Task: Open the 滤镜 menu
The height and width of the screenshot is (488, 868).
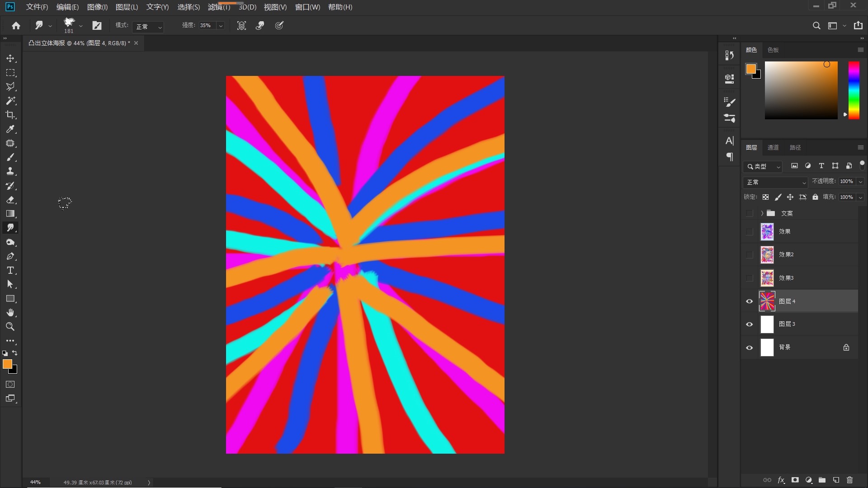Action: click(219, 7)
